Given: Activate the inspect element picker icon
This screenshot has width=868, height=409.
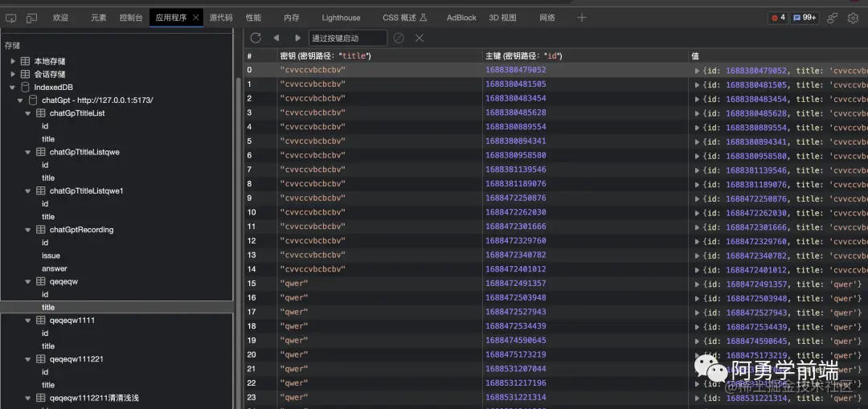Looking at the screenshot, I should 10,18.
